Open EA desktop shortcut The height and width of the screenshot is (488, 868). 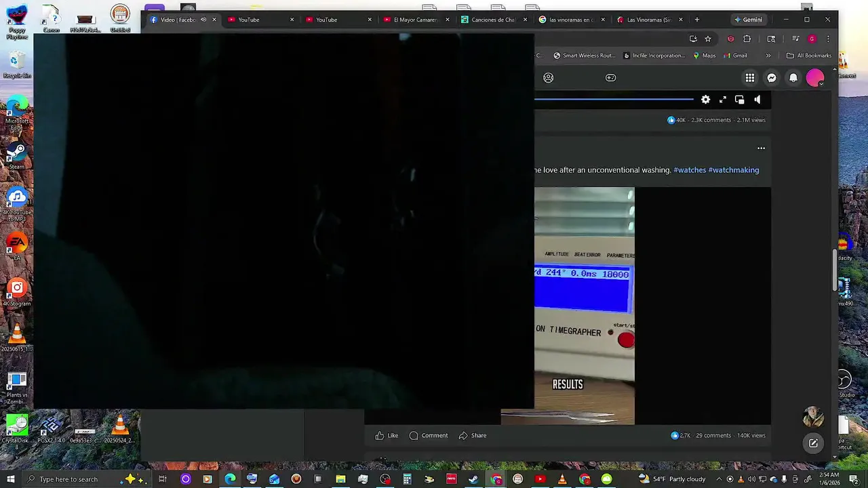[x=17, y=247]
